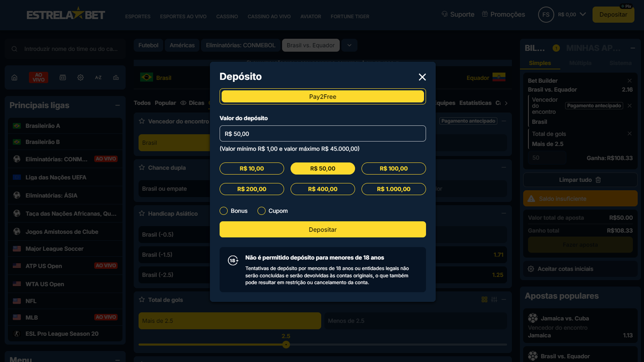Select Menos de 2.5 odds option
The image size is (644, 362).
pyautogui.click(x=416, y=321)
